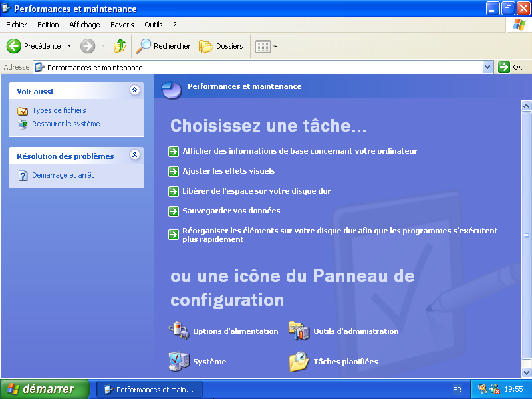The image size is (532, 399).
Task: Open the forward history dropdown arrow
Action: click(x=104, y=46)
